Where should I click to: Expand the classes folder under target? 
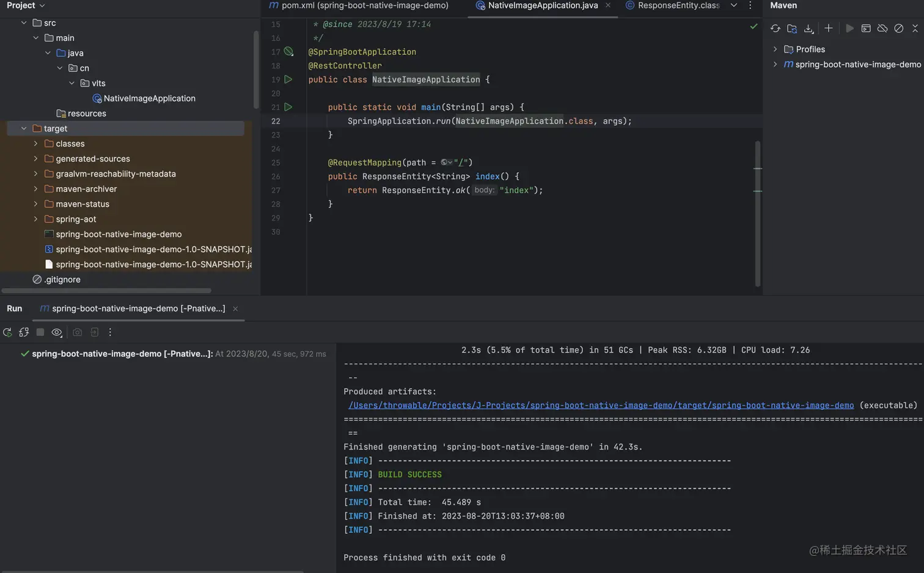[36, 143]
